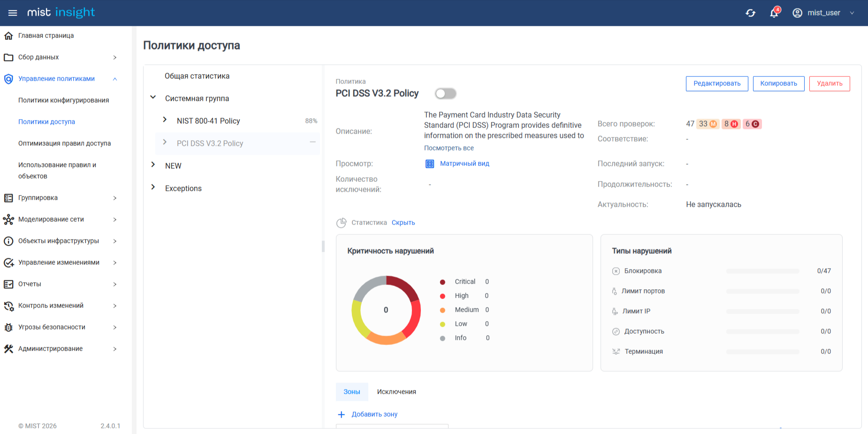The width and height of the screenshot is (868, 434).
Task: Click the panel splitter handle
Action: pyautogui.click(x=323, y=246)
